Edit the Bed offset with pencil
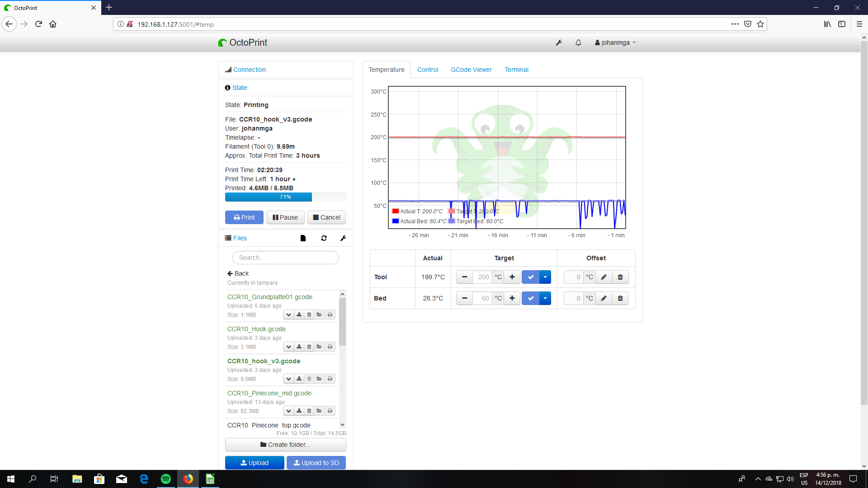 [604, 298]
